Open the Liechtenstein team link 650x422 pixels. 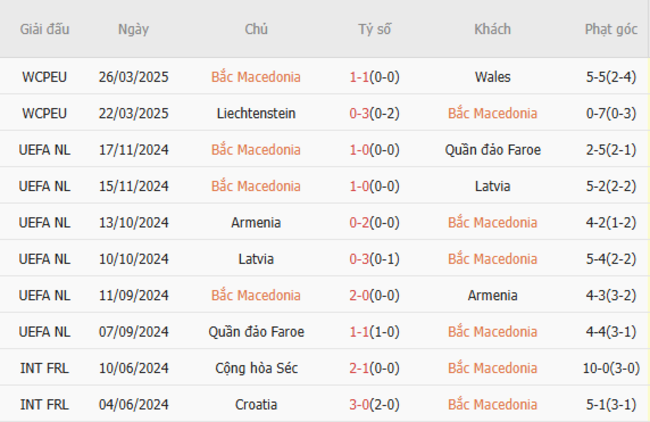256,113
